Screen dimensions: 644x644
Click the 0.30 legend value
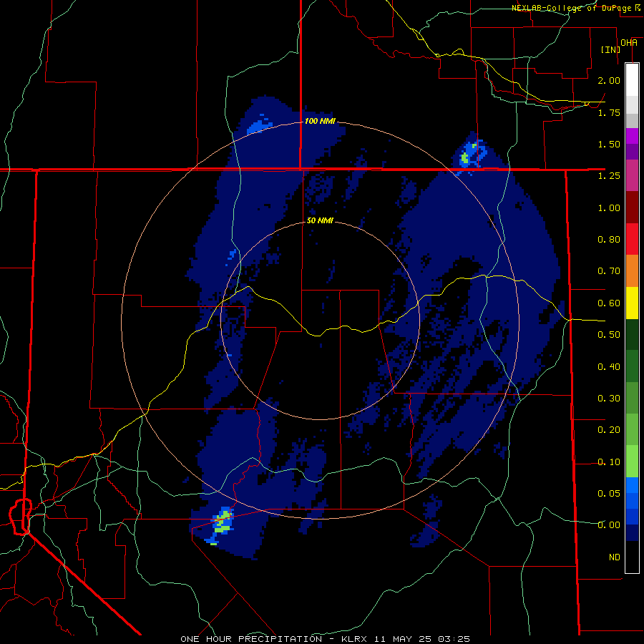coord(609,399)
